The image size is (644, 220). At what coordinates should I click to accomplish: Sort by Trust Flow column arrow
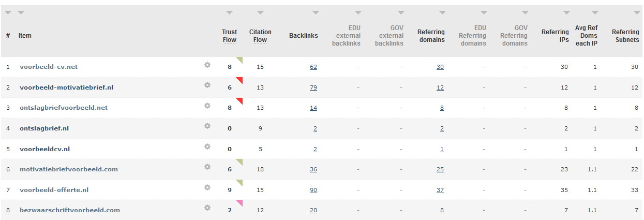230,12
